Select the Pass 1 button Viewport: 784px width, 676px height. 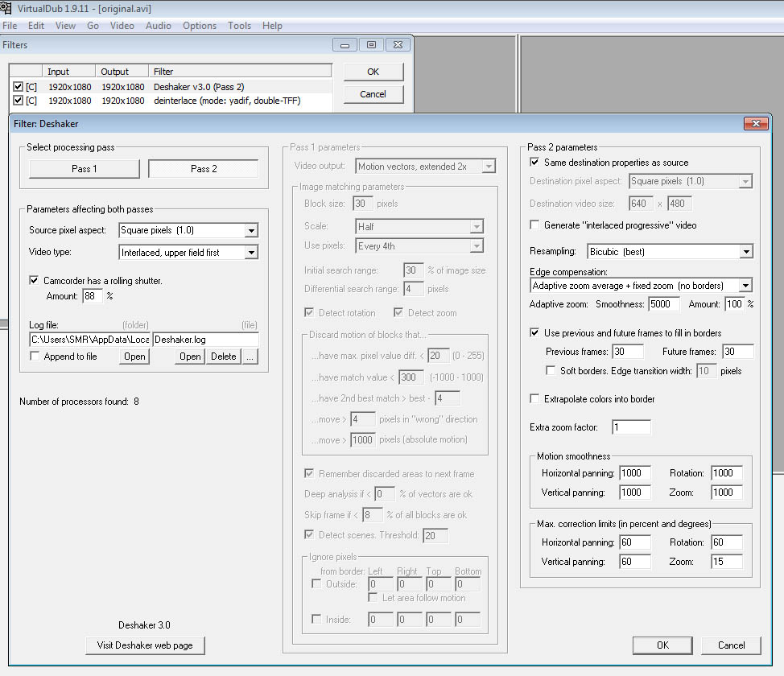pos(84,169)
